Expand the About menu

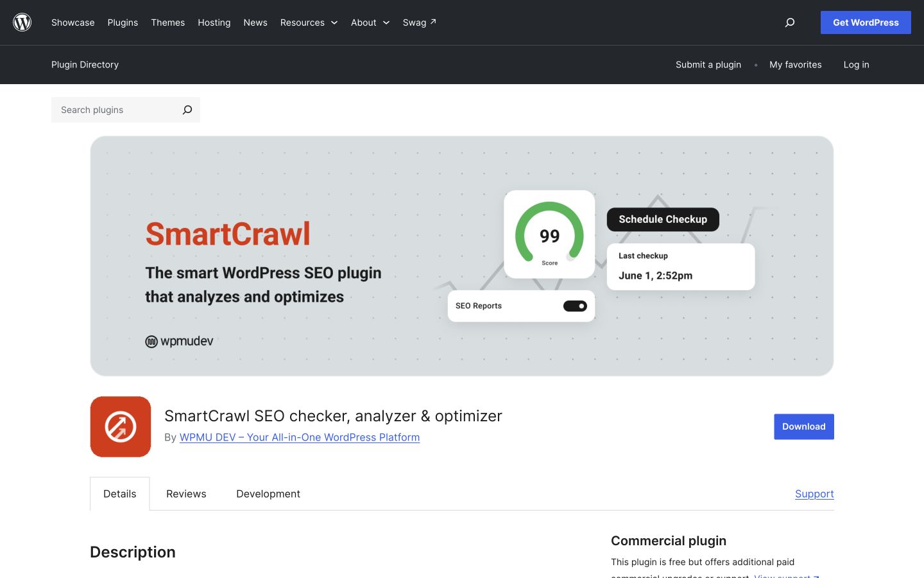coord(370,22)
